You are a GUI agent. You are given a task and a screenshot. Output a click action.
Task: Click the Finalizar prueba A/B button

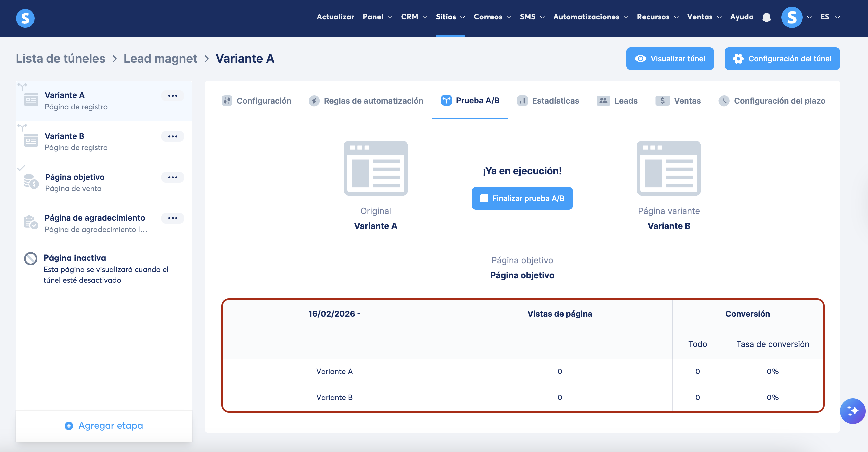(522, 198)
